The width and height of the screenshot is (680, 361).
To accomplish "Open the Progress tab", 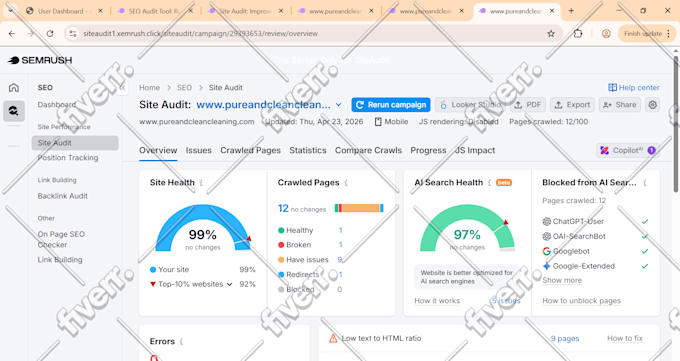I will 428,151.
